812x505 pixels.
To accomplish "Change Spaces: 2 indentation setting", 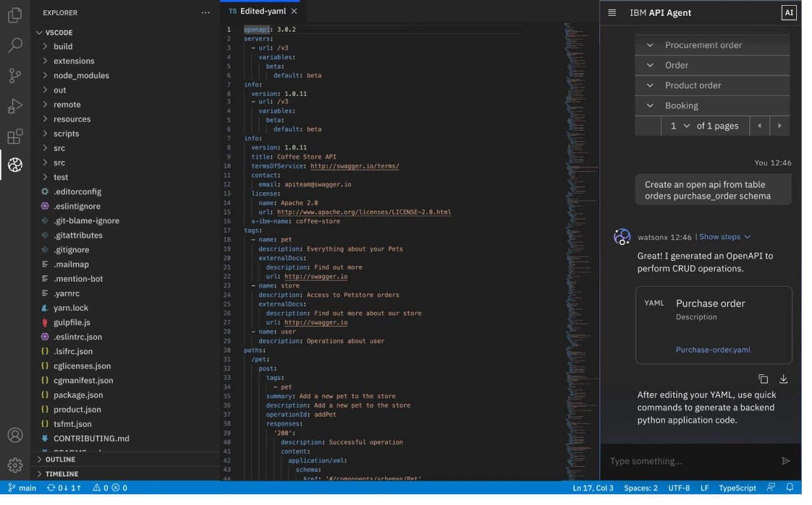I will pyautogui.click(x=641, y=488).
